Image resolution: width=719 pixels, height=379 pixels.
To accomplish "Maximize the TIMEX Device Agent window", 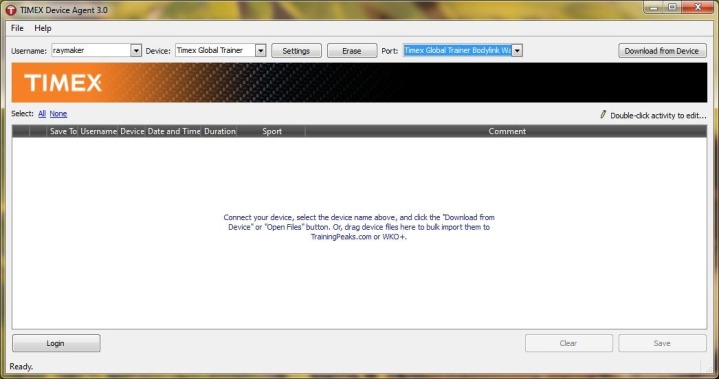I will (x=672, y=7).
